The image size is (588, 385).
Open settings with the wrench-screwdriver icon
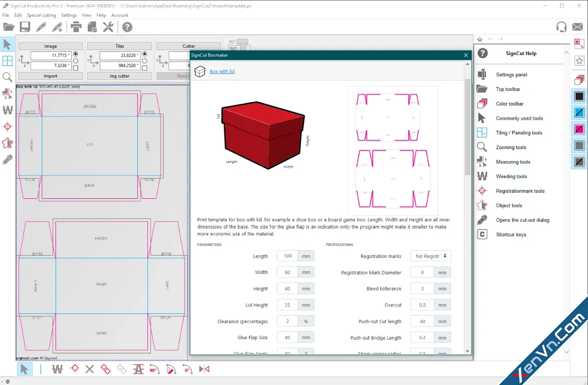click(108, 27)
